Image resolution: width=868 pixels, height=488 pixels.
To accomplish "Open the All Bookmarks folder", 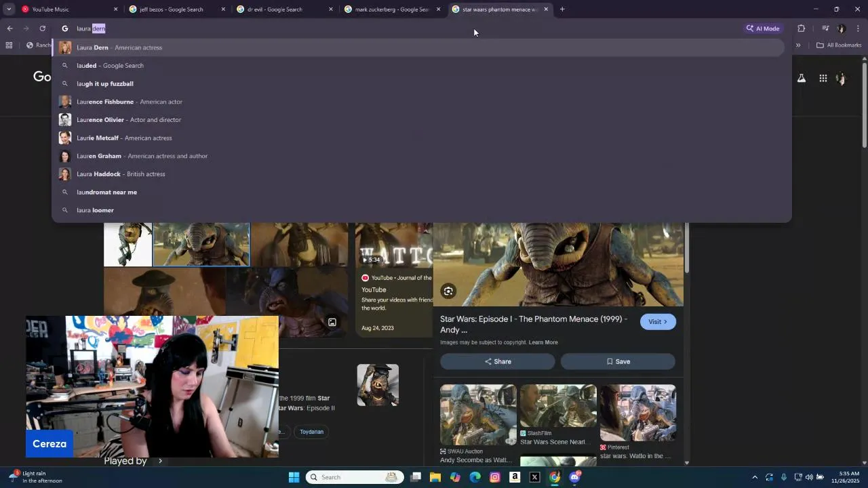I will click(839, 45).
